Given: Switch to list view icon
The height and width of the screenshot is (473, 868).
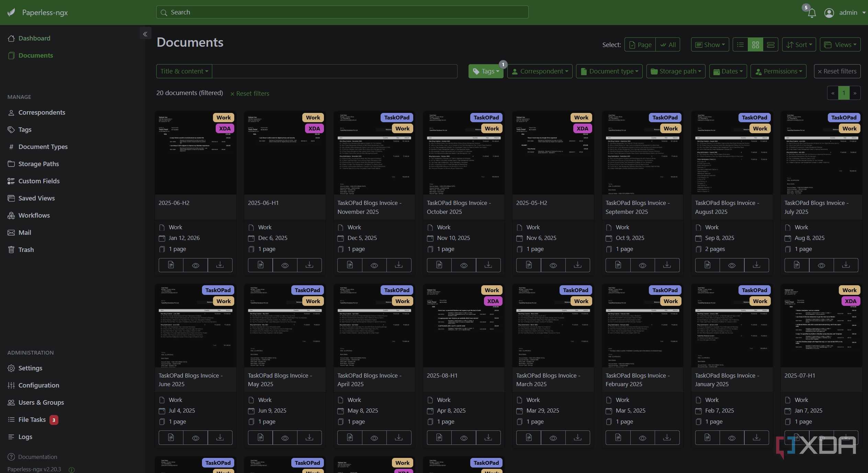Looking at the screenshot, I should tap(740, 45).
